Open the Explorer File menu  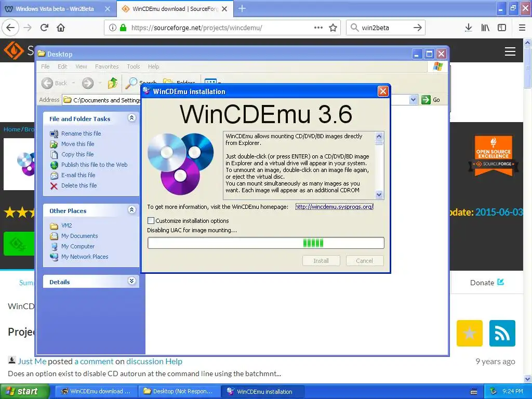(x=45, y=66)
